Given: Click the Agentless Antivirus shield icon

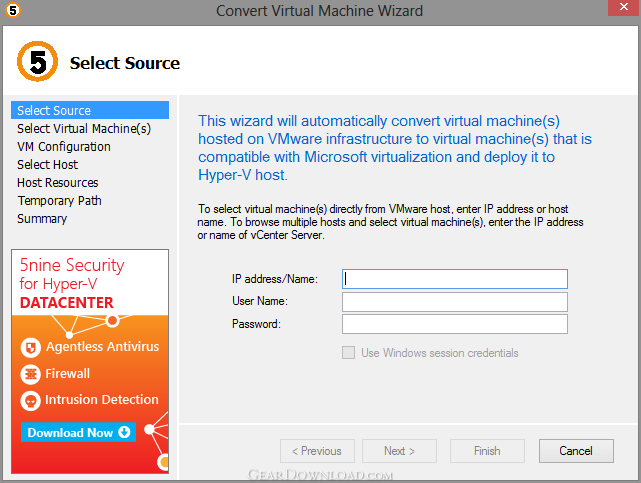Looking at the screenshot, I should pyautogui.click(x=31, y=348).
